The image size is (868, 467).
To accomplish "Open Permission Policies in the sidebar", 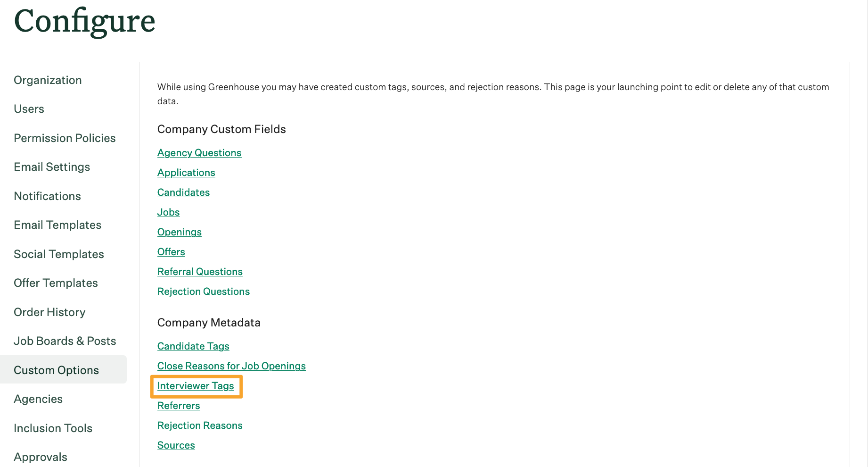I will tap(65, 138).
